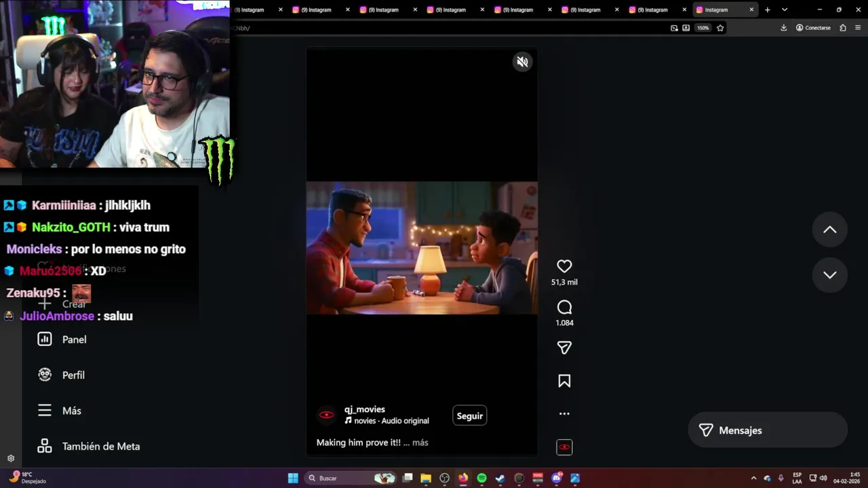This screenshot has height=488, width=868.
Task: Click Karmiiiniiaa in the chat overlay
Action: 64,205
